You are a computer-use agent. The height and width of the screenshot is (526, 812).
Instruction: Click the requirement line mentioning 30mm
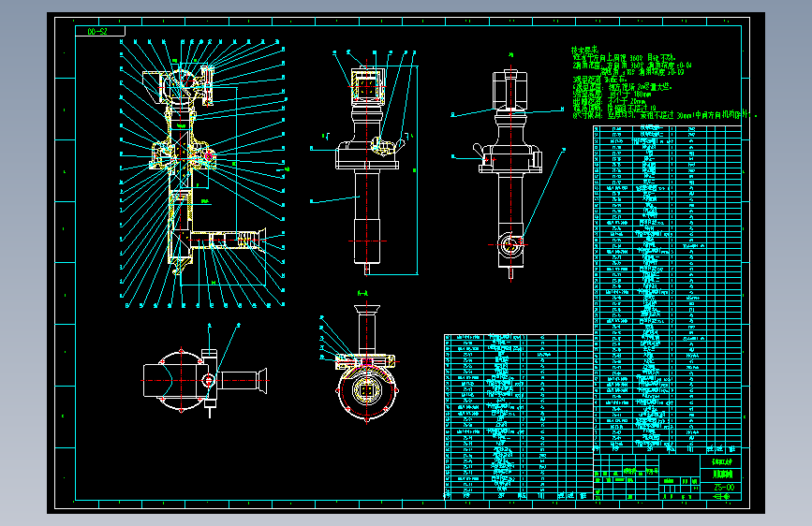664,115
